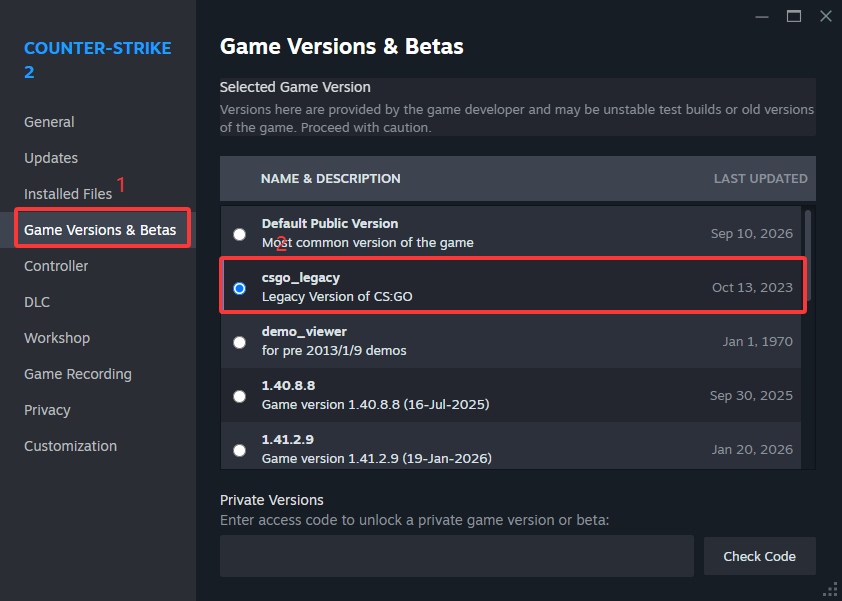Focus the private version access code field
Image resolution: width=842 pixels, height=601 pixels.
(x=456, y=556)
